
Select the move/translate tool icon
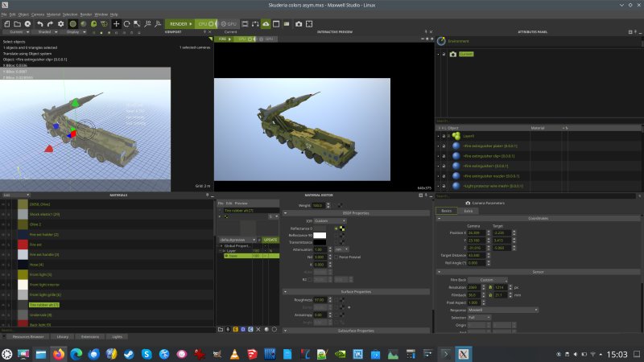click(x=117, y=24)
